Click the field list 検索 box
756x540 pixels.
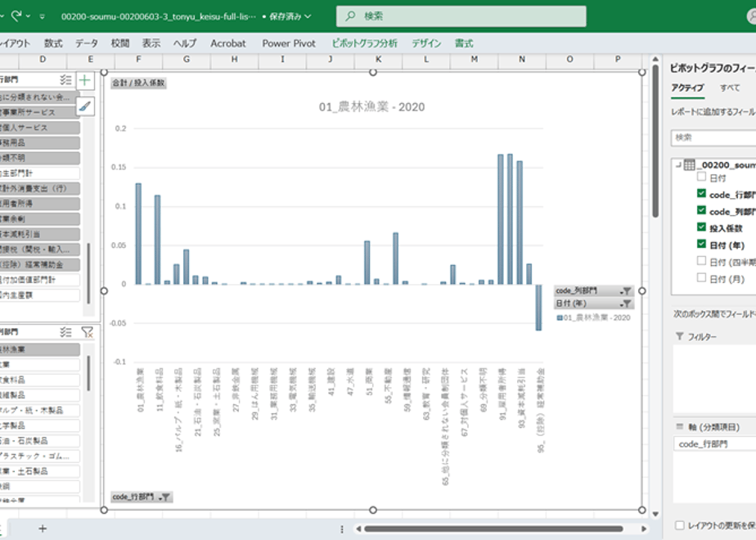[713, 138]
